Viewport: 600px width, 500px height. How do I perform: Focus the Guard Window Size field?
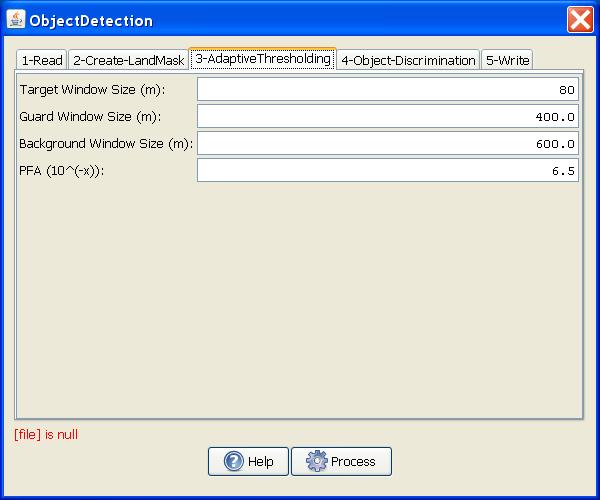click(x=388, y=116)
